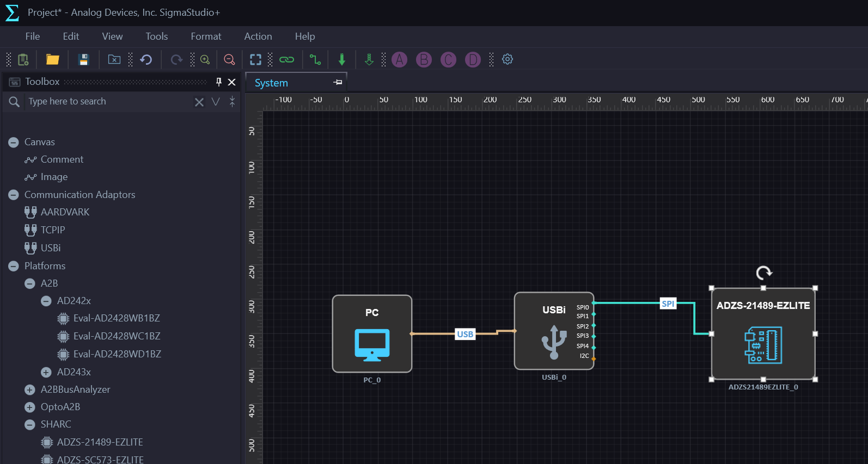Pin the System tab
Viewport: 868px width, 464px height.
pos(338,82)
